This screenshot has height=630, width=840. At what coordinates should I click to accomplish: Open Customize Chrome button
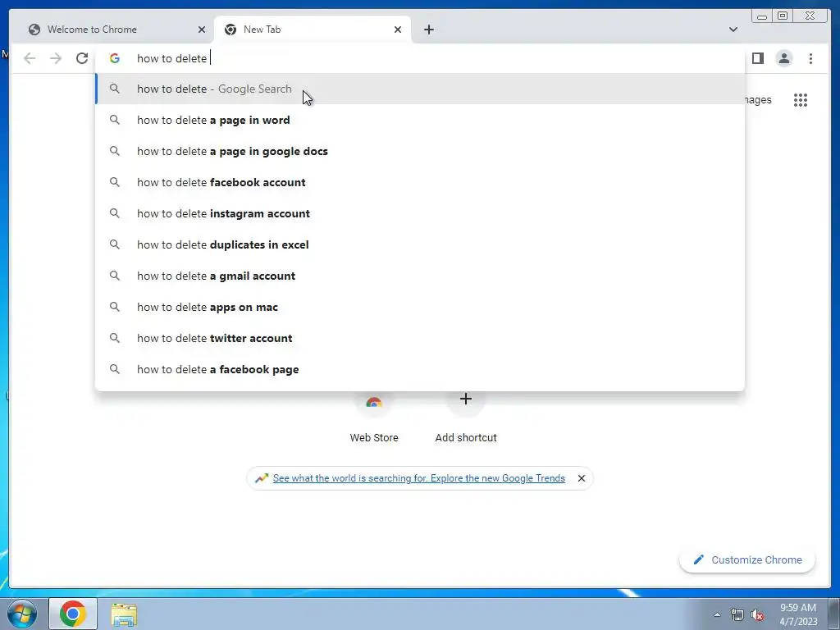click(747, 559)
